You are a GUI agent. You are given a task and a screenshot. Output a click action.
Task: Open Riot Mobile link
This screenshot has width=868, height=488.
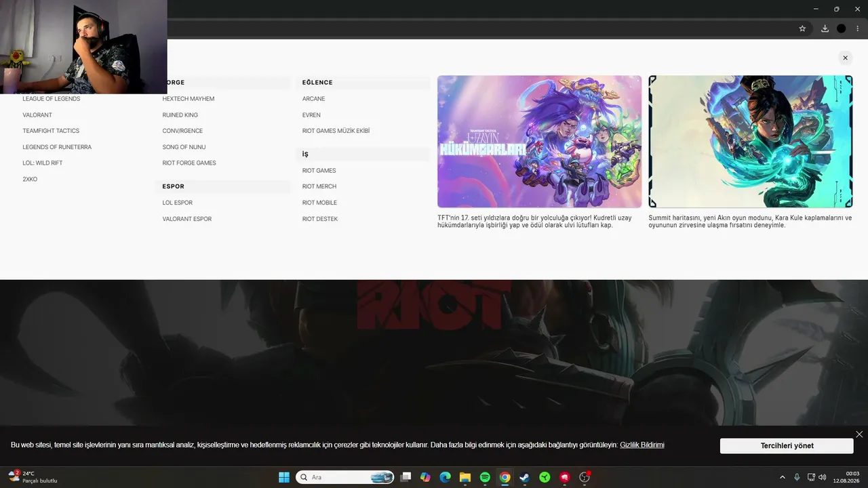pyautogui.click(x=319, y=203)
